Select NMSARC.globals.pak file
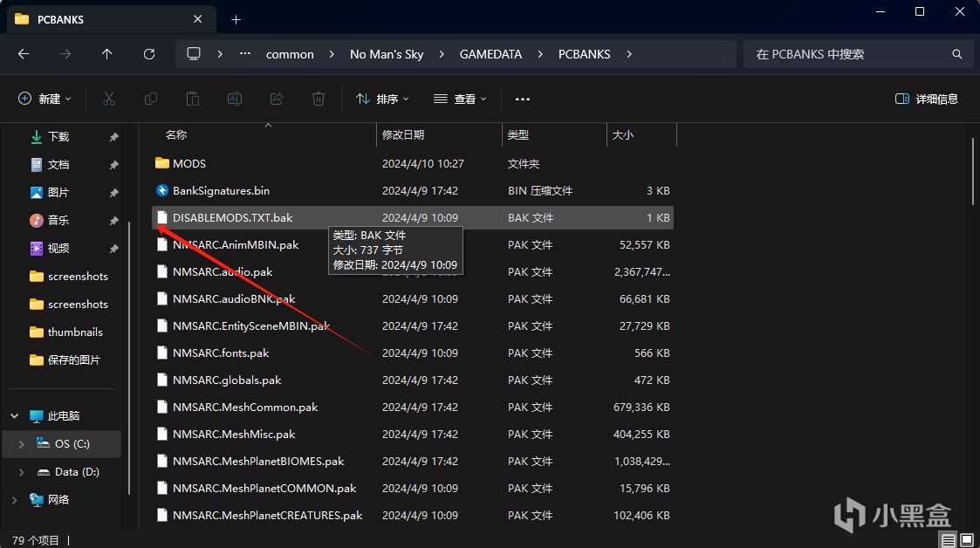 (413, 380)
